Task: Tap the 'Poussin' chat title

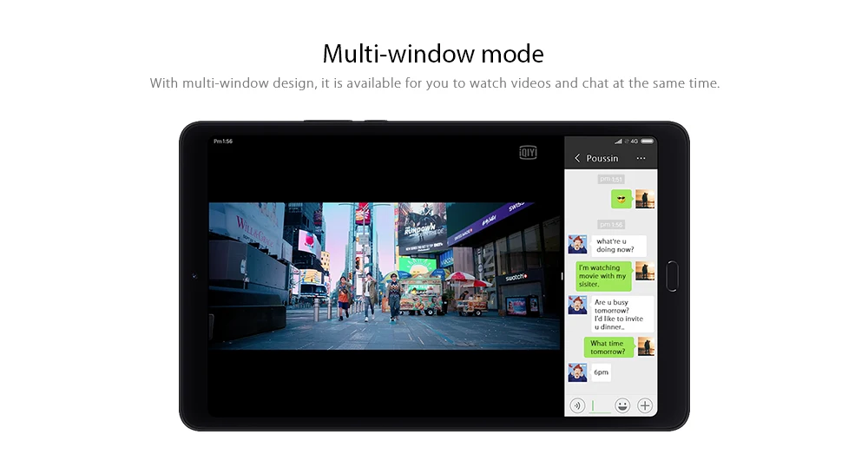Action: (602, 158)
